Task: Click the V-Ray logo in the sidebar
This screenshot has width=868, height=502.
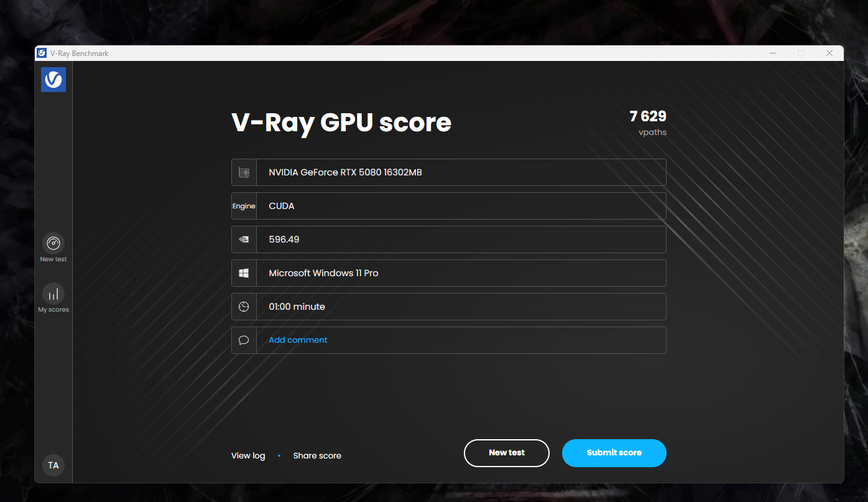Action: point(53,80)
